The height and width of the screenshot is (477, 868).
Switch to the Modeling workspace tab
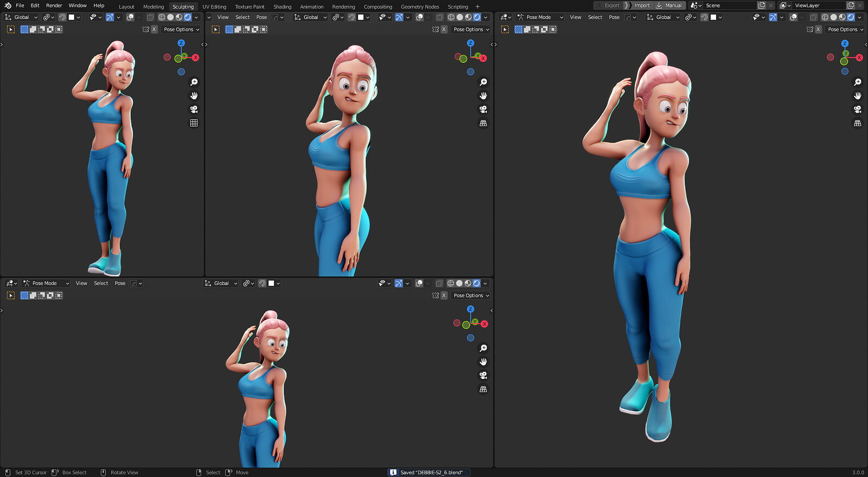pyautogui.click(x=154, y=7)
